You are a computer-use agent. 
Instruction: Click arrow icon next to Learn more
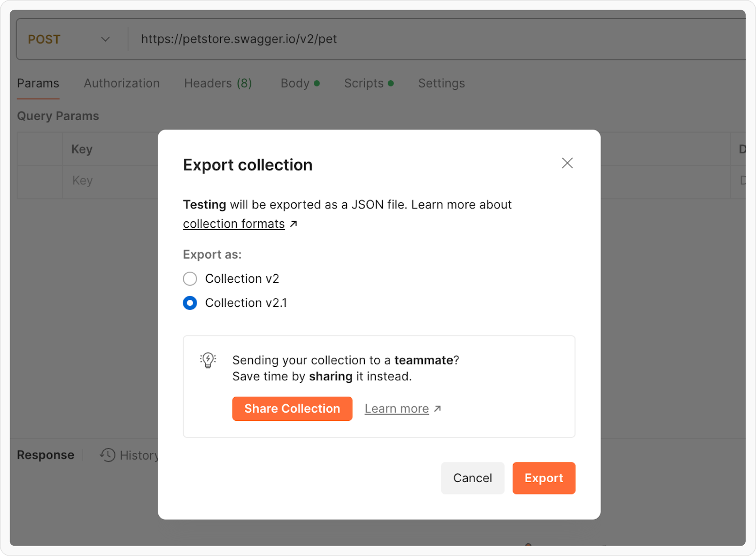pyautogui.click(x=438, y=408)
